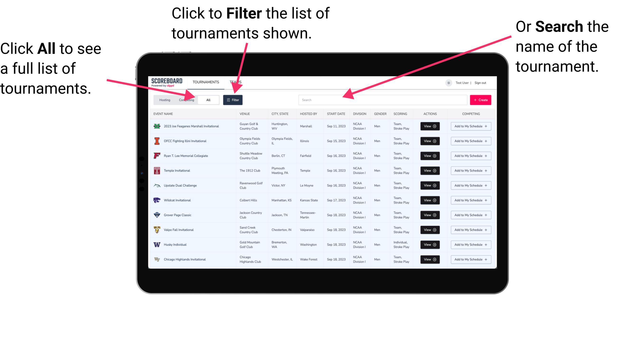Screen dimensions: 644x346
Task: Select the Competing tab
Action: click(186, 100)
